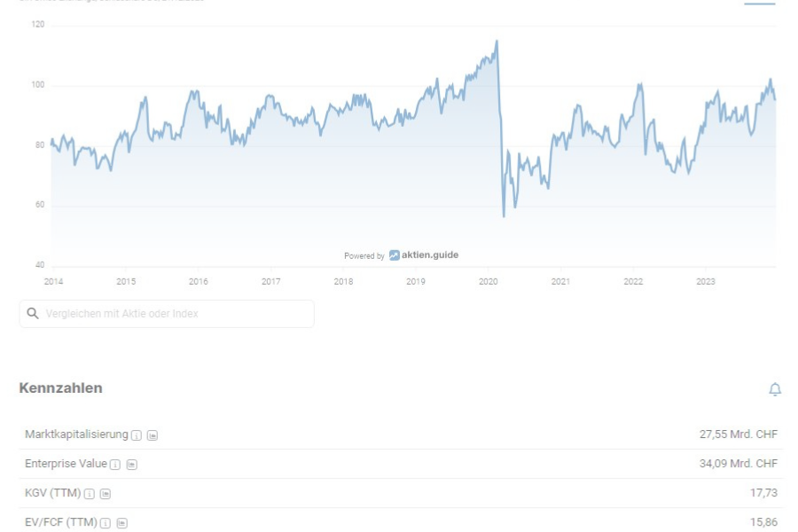
Task: Select the Marktkapitalisierung row value 27,55 Mrd. CHF
Action: [x=738, y=434]
